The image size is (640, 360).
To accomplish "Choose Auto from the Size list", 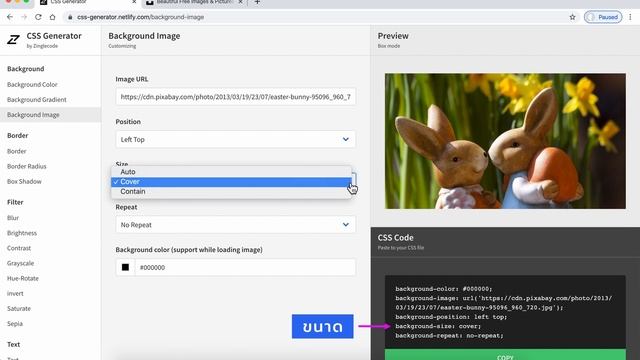I will [x=231, y=172].
